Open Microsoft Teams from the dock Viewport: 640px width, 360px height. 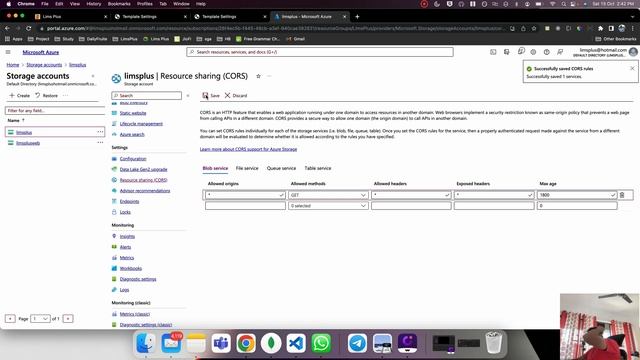click(221, 343)
